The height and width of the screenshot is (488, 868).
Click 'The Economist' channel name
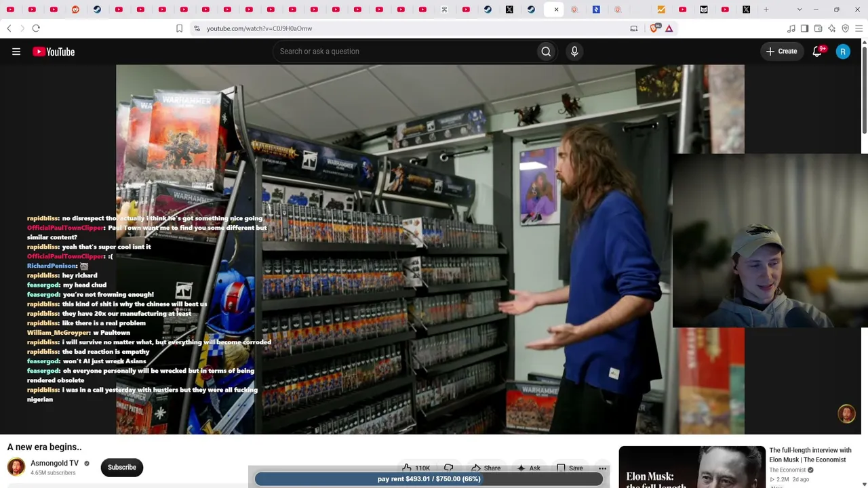(x=787, y=470)
